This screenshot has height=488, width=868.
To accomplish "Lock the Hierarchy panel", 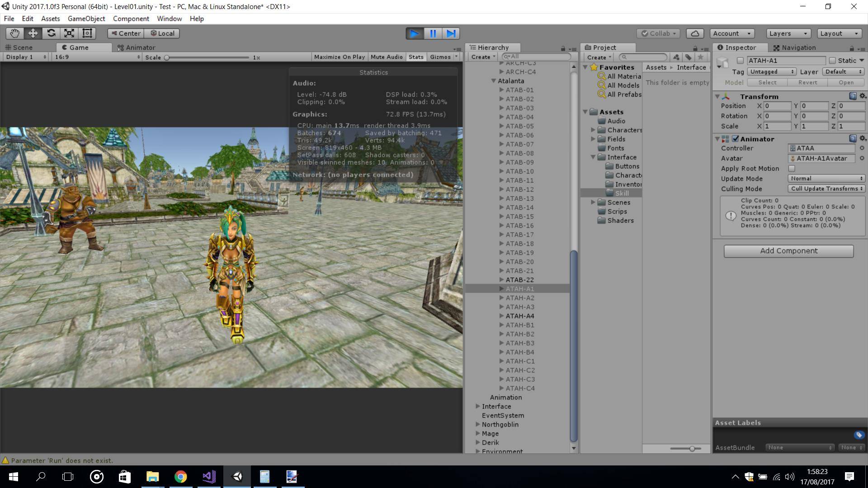I will tap(563, 48).
